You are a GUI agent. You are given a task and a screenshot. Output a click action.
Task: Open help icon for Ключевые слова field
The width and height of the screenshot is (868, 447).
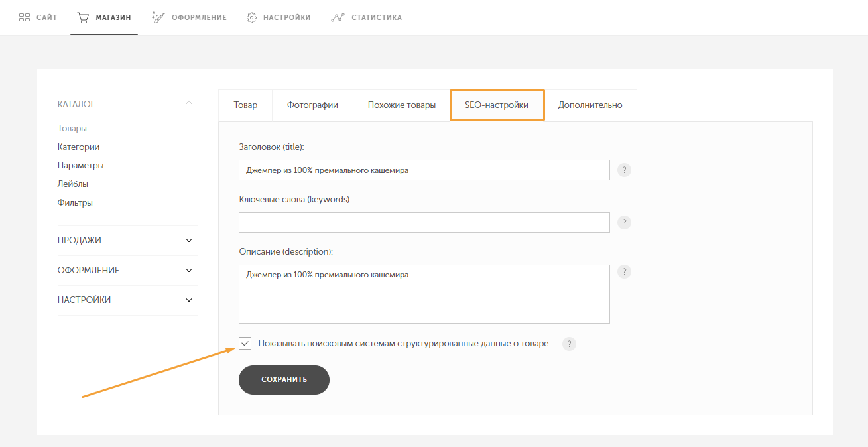(x=624, y=222)
